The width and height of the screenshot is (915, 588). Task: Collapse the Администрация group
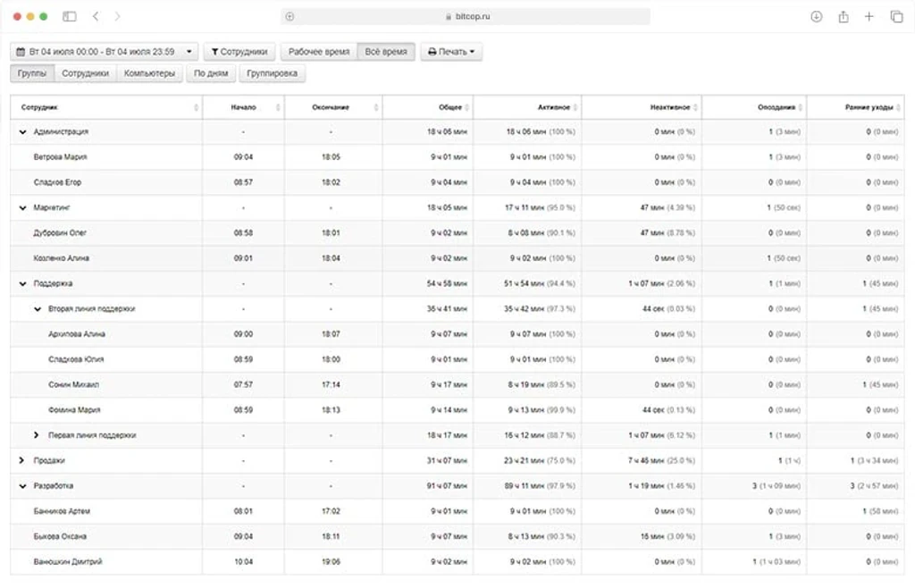22,132
